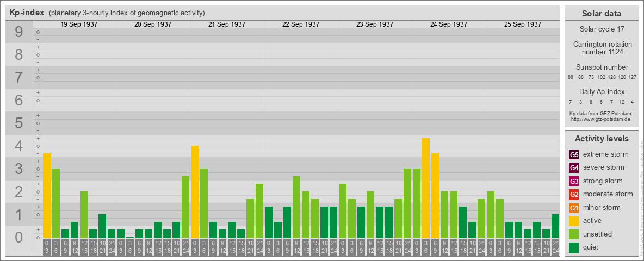
Task: Click the G1 minor storm badge
Action: (x=574, y=208)
